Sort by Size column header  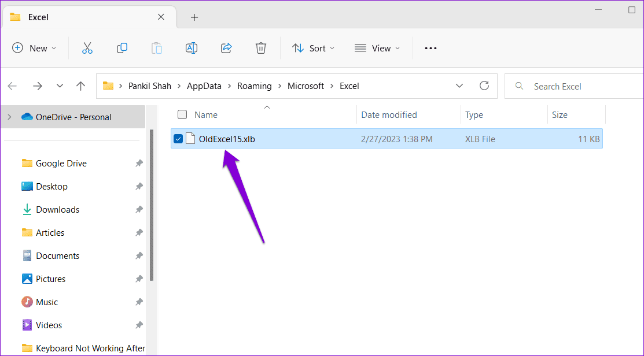560,115
